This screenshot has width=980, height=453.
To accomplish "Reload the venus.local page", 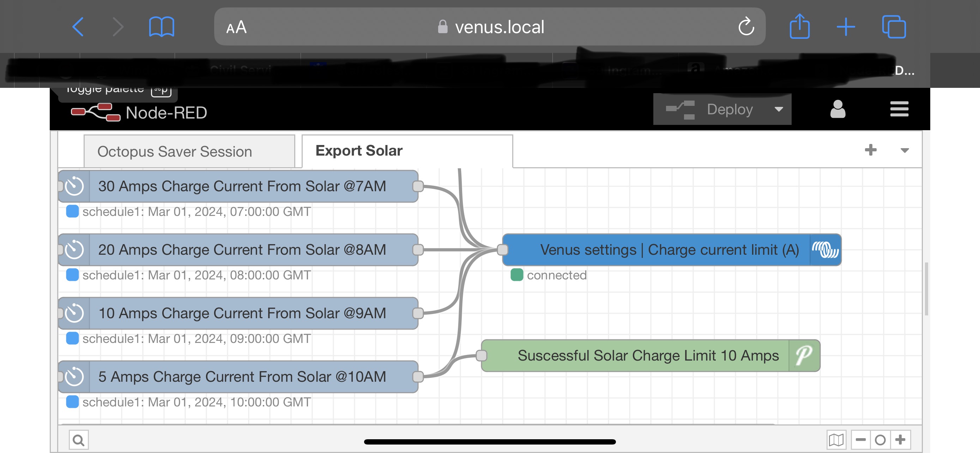I will [x=746, y=26].
